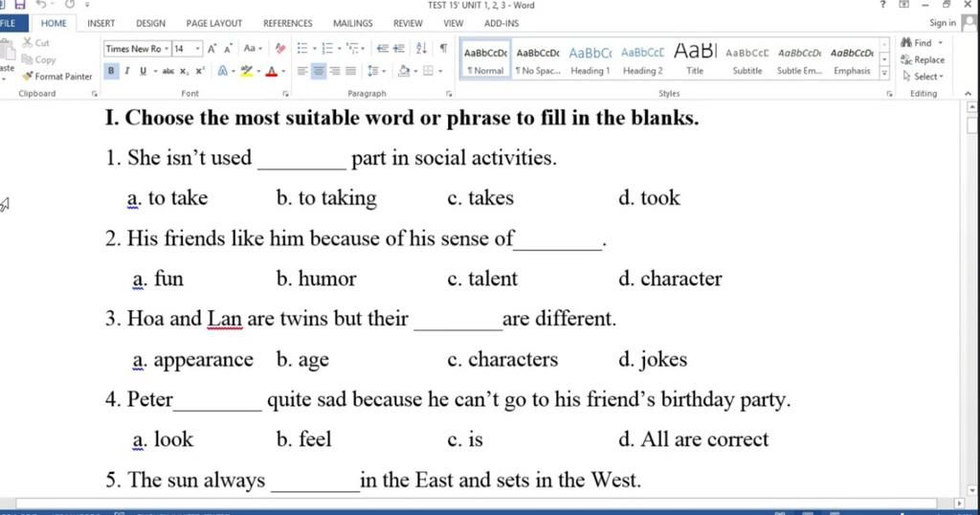This screenshot has width=980, height=515.
Task: Open the FILE tab
Action: tap(8, 23)
